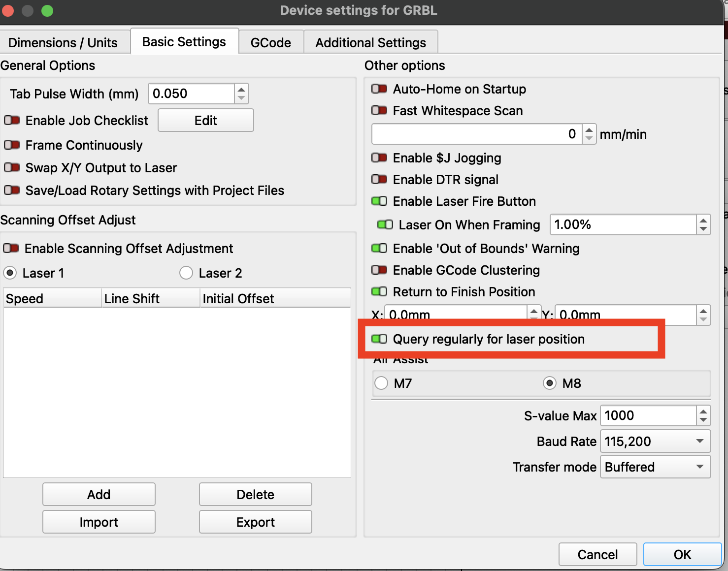The height and width of the screenshot is (571, 728).
Task: Click the X finish position field
Action: click(456, 314)
